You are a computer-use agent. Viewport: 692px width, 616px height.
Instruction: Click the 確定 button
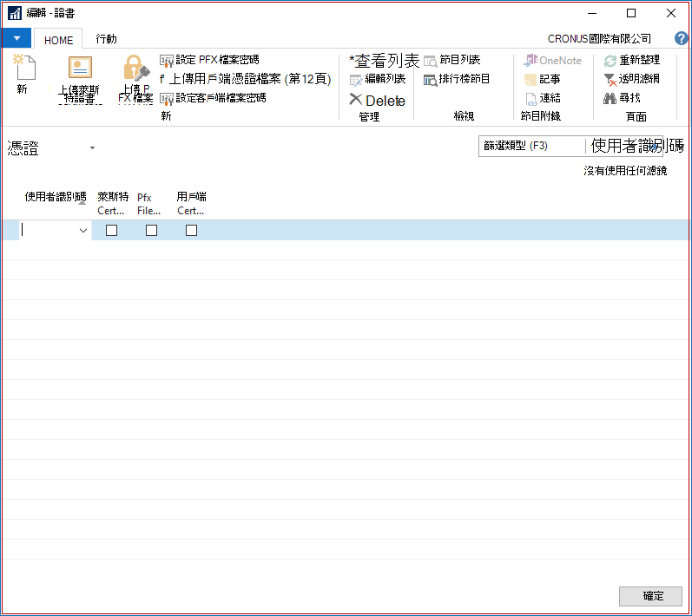(650, 596)
